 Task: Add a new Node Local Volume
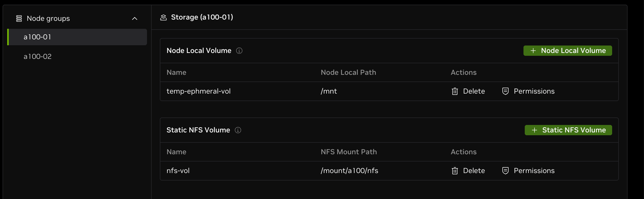click(567, 51)
